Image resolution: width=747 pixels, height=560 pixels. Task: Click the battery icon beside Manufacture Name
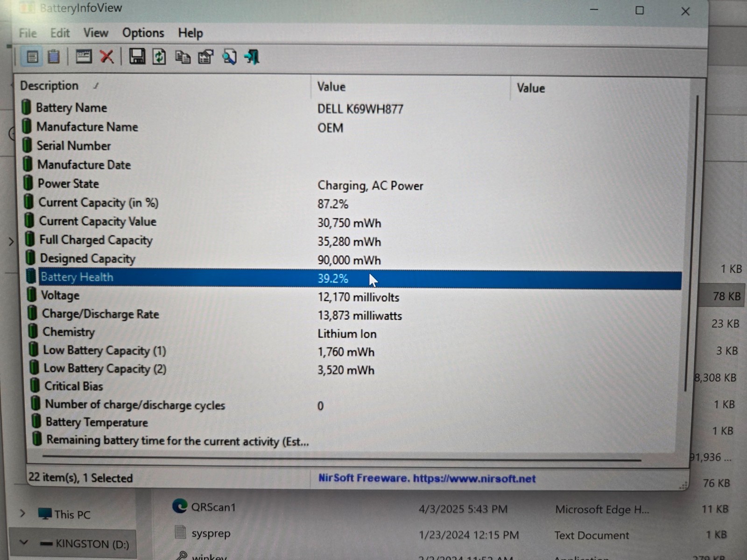click(27, 126)
